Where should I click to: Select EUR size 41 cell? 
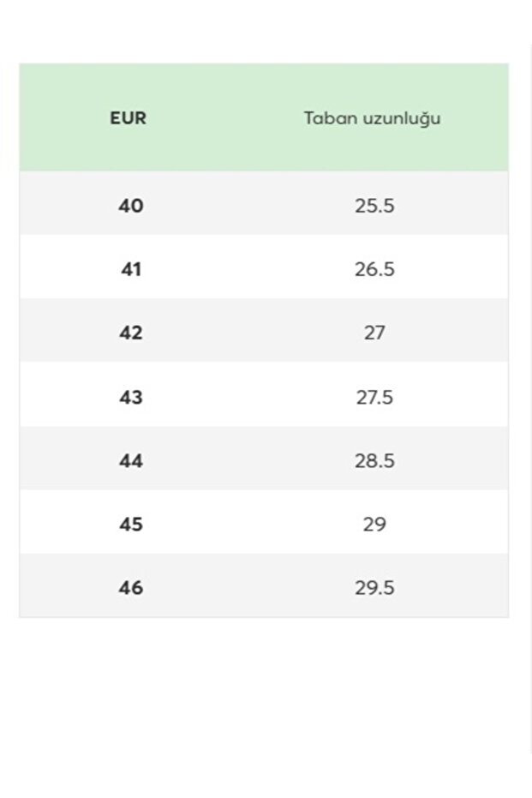[131, 269]
